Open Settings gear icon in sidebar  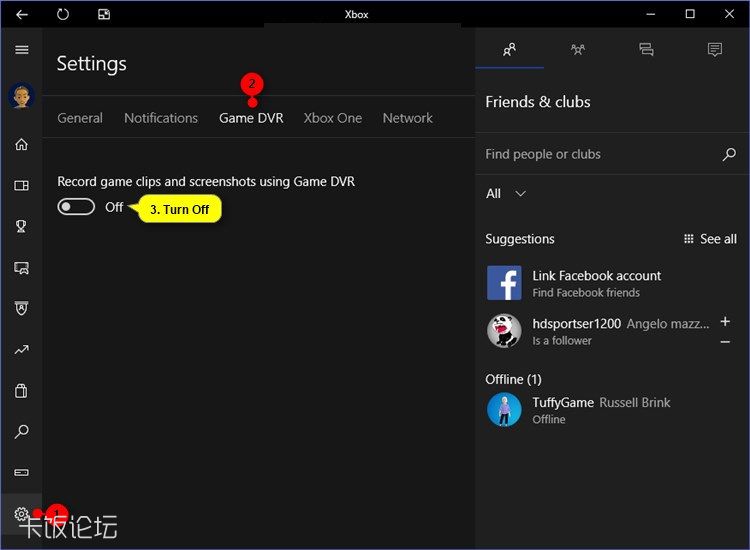tap(21, 514)
